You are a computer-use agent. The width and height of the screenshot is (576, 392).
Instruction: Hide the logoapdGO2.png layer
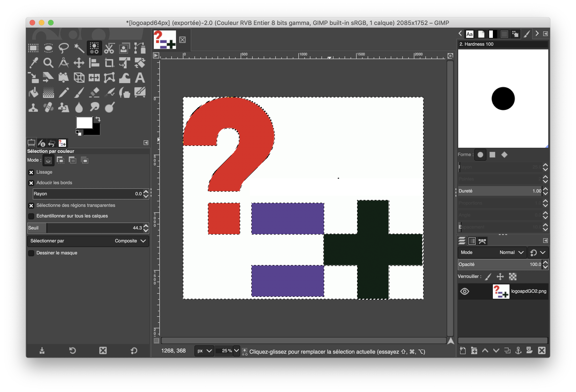pyautogui.click(x=465, y=291)
